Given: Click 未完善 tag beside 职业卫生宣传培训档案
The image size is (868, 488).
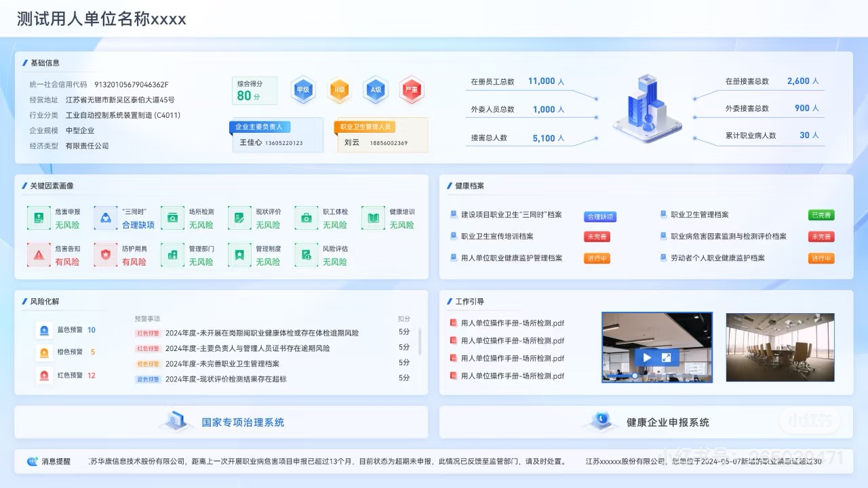Looking at the screenshot, I should click(x=597, y=237).
